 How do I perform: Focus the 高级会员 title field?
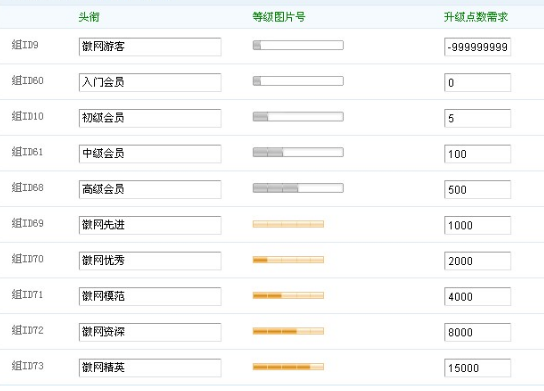pyautogui.click(x=150, y=189)
